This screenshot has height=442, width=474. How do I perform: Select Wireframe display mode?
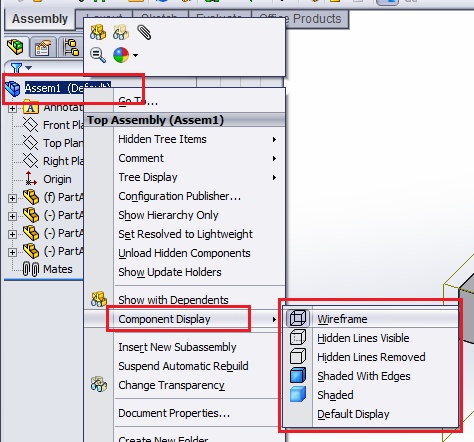coord(371,319)
